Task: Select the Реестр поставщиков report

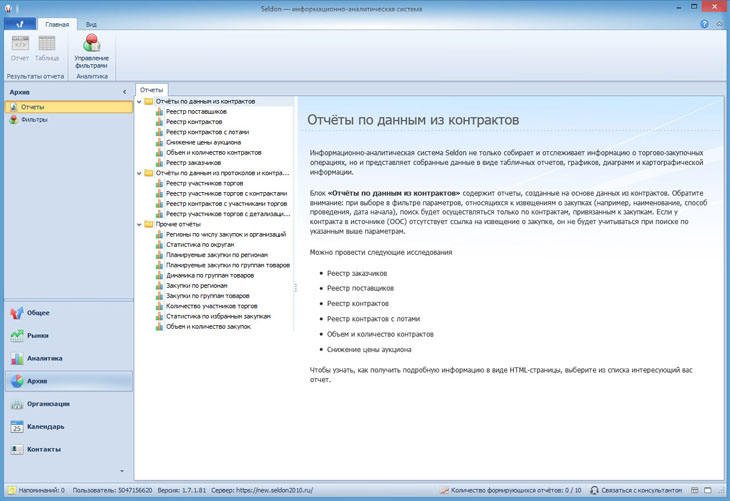Action: 194,112
